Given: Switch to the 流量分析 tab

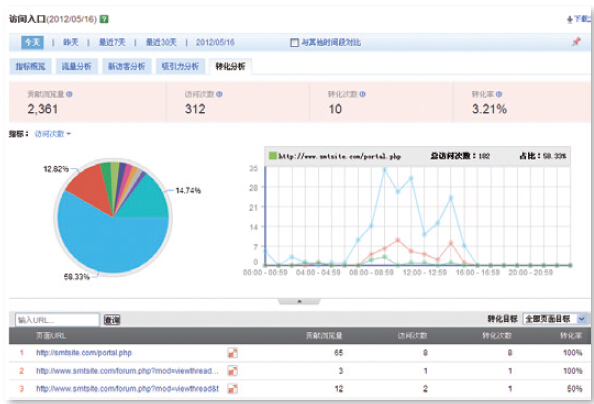Looking at the screenshot, I should 77,66.
